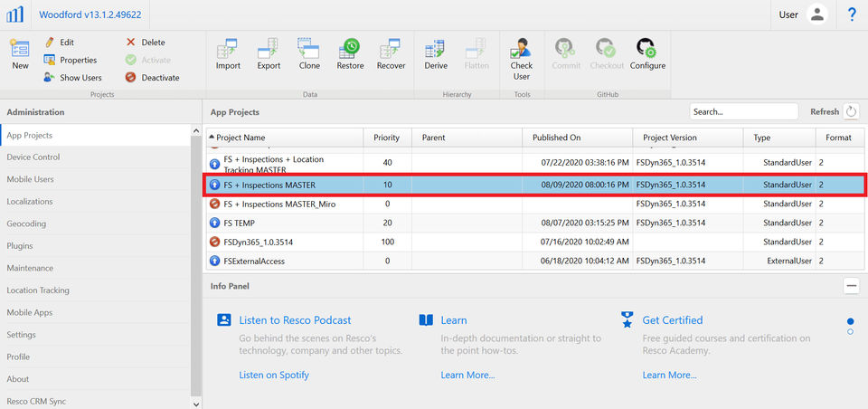The image size is (868, 409).
Task: Open the help question mark
Action: [852, 15]
